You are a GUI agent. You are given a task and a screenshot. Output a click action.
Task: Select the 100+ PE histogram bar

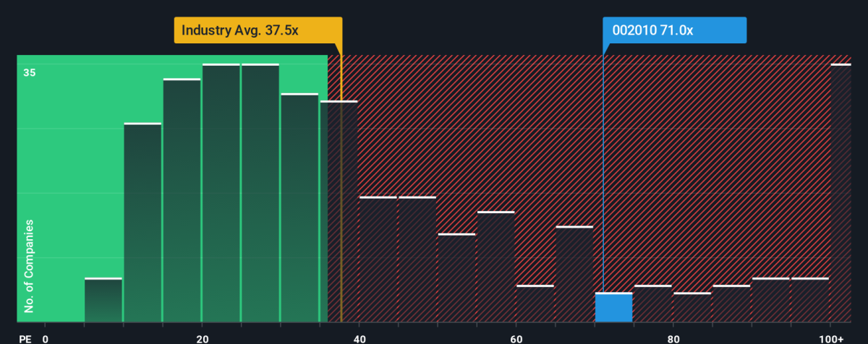(841, 193)
